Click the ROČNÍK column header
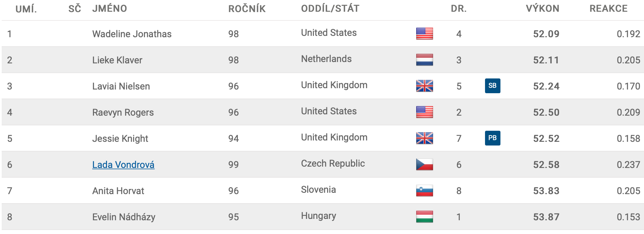644x234 pixels. point(247,9)
